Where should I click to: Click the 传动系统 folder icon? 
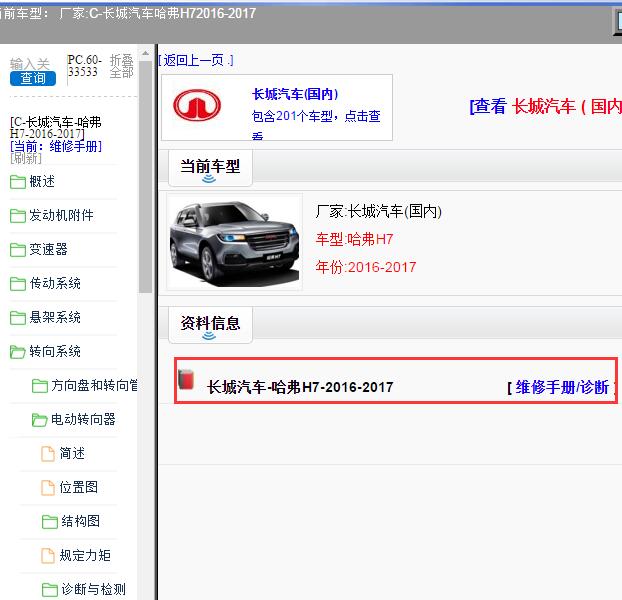pos(17,284)
